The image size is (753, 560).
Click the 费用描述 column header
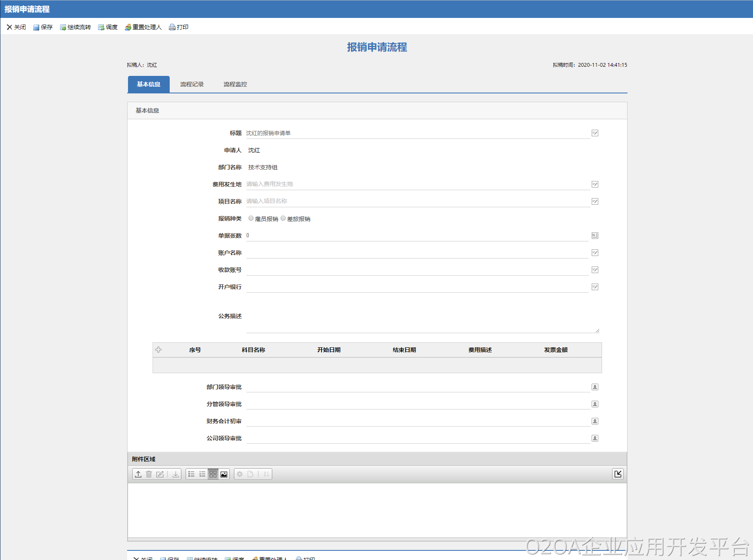[480, 350]
